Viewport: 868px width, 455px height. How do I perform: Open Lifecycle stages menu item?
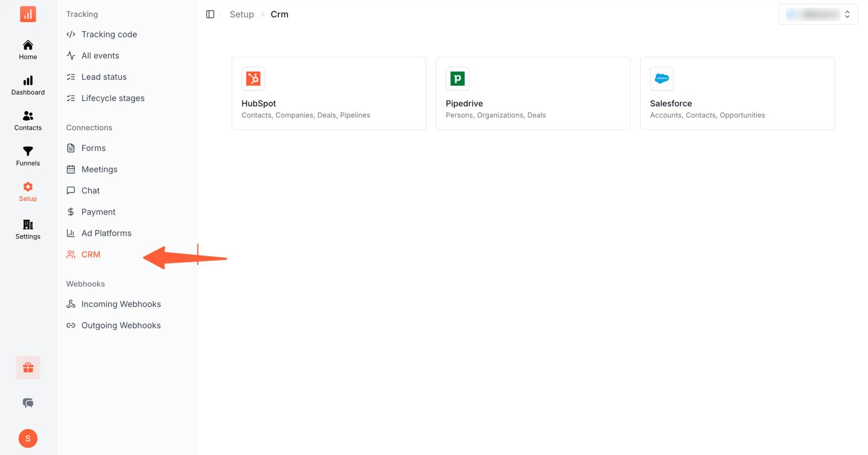[x=113, y=98]
